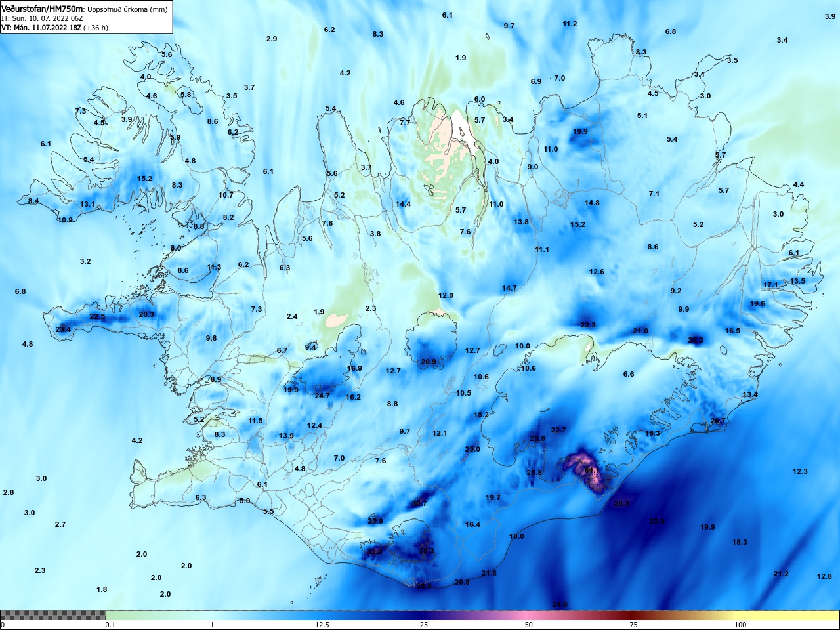Click the 13.1 Westfjords value
Screen dimensions: 840x630
[87, 204]
